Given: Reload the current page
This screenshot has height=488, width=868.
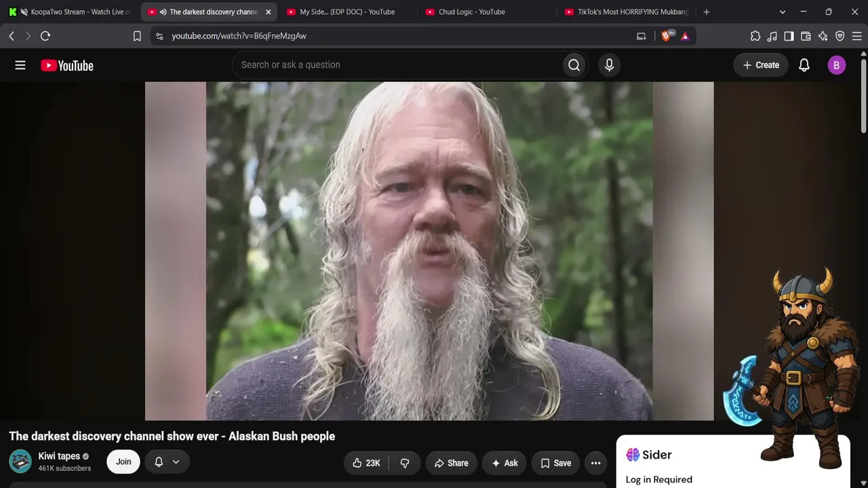Looking at the screenshot, I should [x=45, y=36].
